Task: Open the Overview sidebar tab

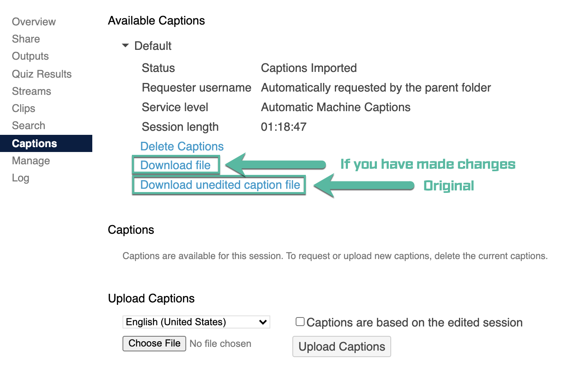Action: [x=34, y=22]
